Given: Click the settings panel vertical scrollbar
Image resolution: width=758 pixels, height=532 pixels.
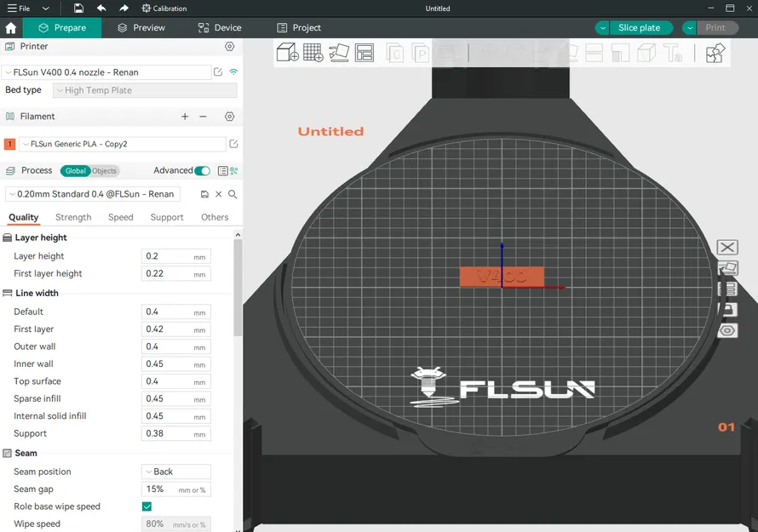Looking at the screenshot, I should coord(238,288).
